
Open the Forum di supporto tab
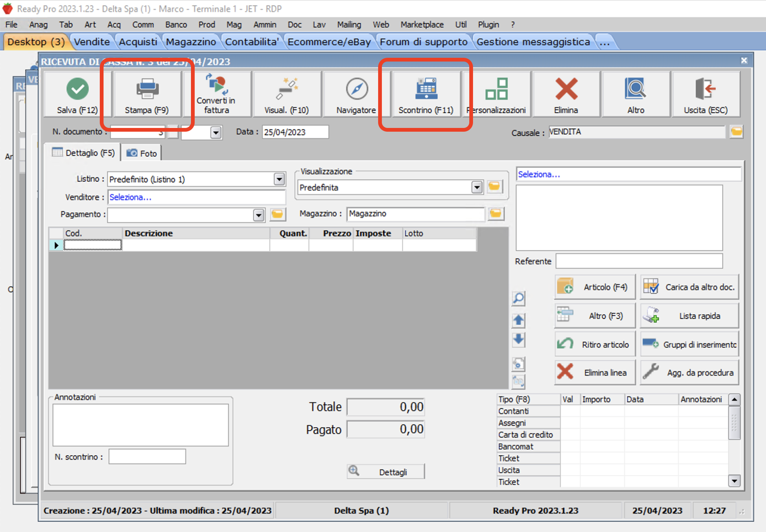pos(424,42)
